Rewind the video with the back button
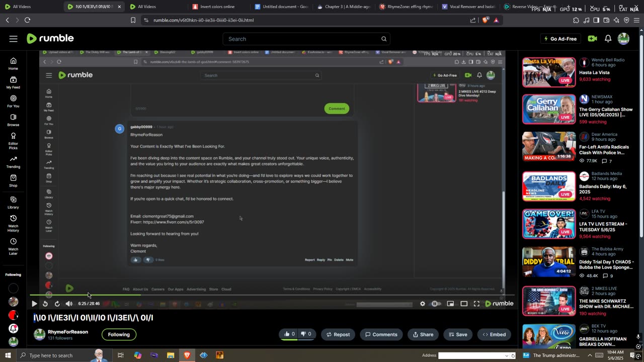This screenshot has height=362, width=644. click(45, 304)
